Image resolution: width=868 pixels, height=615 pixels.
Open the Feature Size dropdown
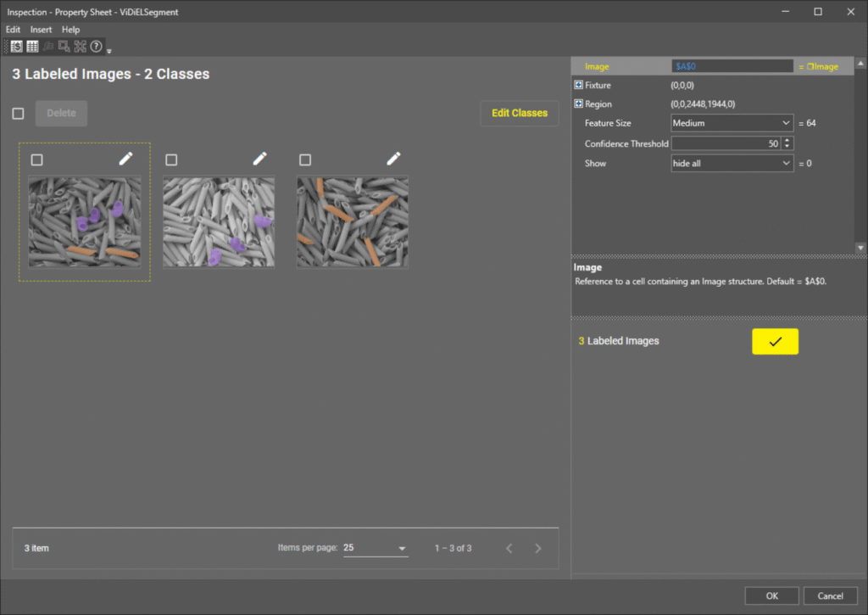(x=732, y=123)
